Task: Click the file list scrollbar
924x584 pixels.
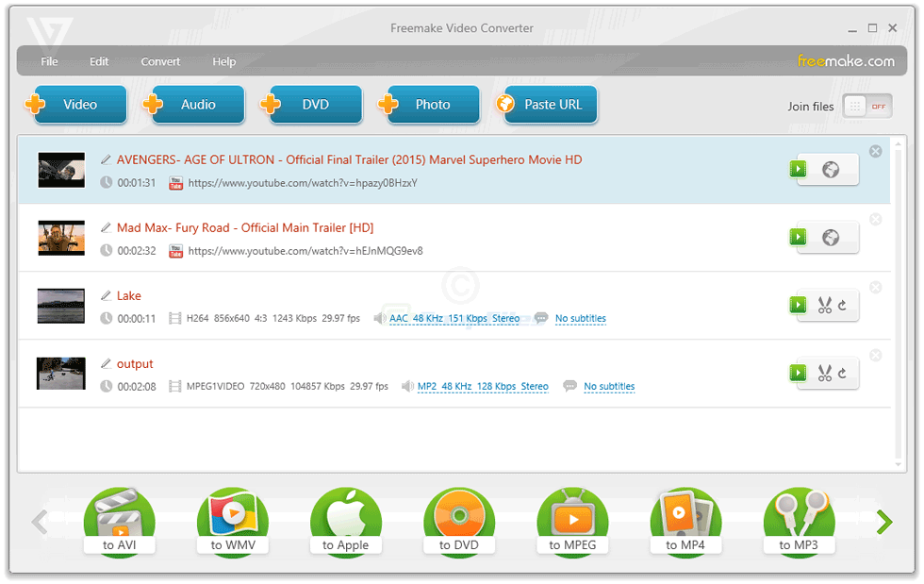Action: coord(898,283)
